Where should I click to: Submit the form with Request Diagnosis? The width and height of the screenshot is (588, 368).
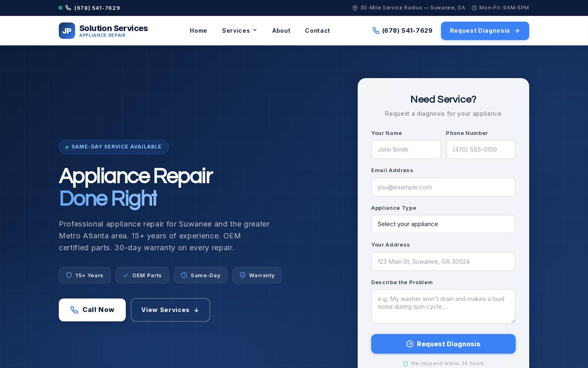click(x=443, y=344)
